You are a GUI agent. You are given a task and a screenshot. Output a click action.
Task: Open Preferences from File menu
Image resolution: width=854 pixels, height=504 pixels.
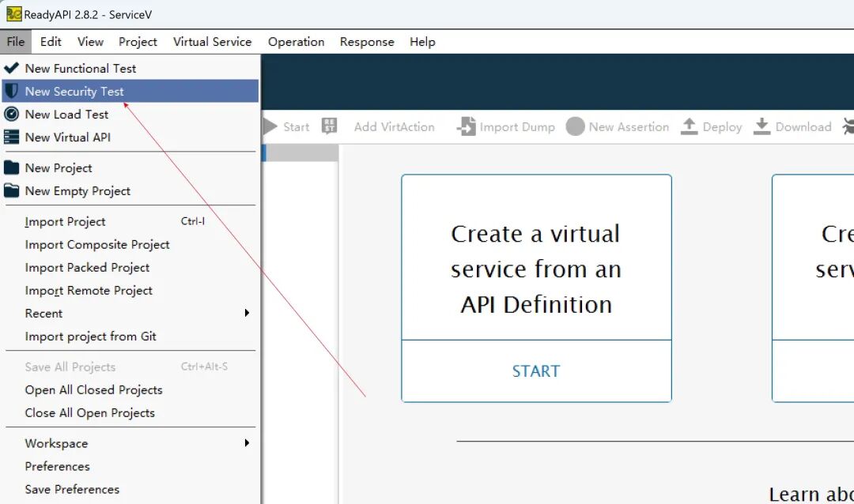130,466
